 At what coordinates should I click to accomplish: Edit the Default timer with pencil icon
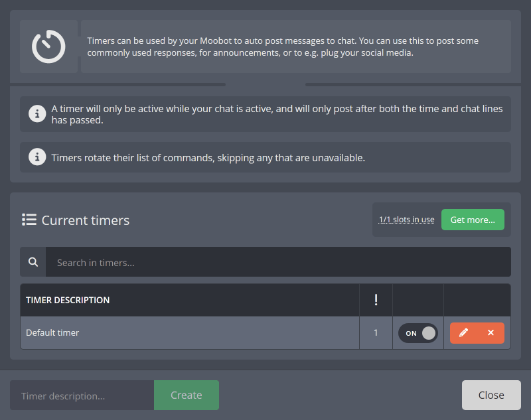(x=463, y=332)
